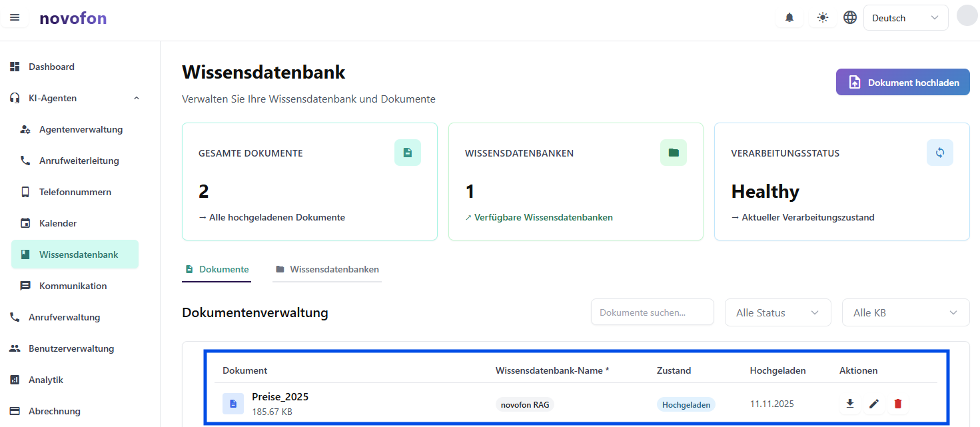Click the notifications bell icon
Screen dimensions: 980x427
789,18
